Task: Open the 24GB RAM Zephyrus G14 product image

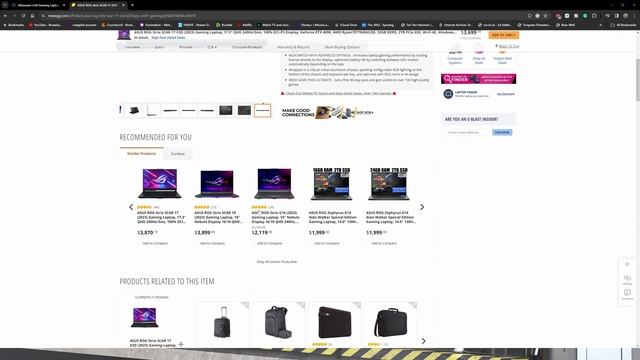Action: coord(389,184)
